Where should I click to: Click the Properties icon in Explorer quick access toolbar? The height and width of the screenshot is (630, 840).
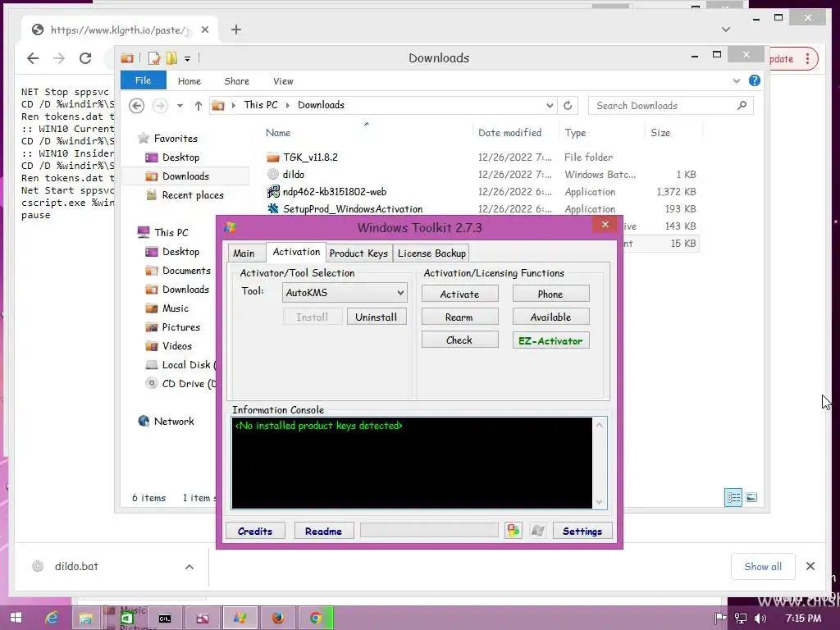pyautogui.click(x=154, y=58)
